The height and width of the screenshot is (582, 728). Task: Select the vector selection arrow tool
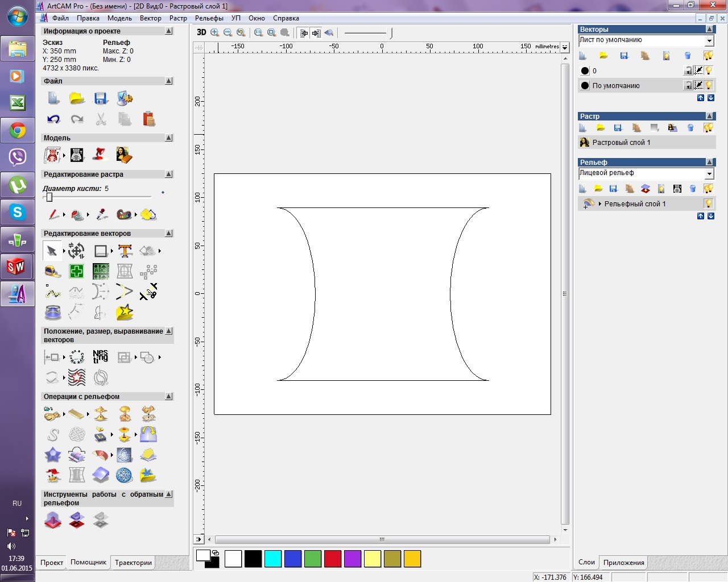click(x=52, y=251)
